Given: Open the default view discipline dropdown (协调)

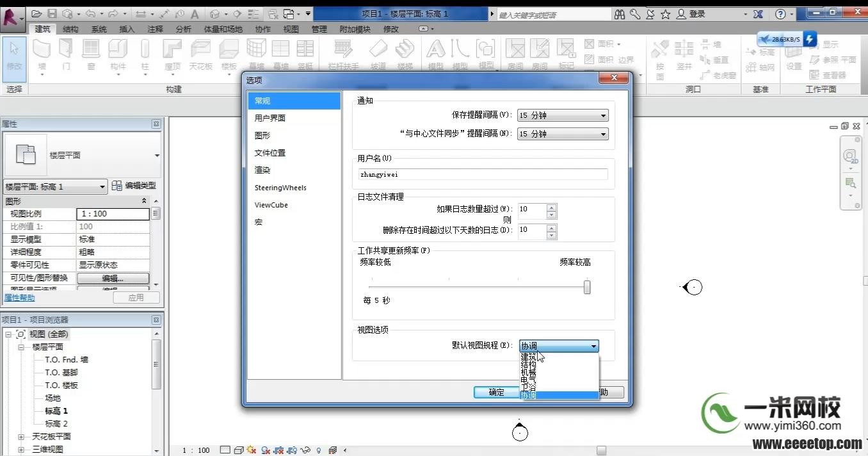Looking at the screenshot, I should 559,346.
